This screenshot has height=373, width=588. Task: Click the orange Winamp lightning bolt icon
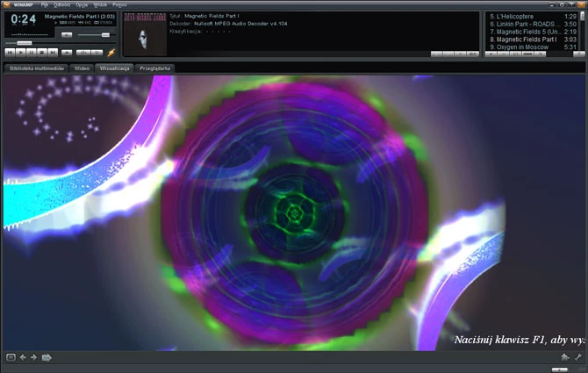[111, 53]
